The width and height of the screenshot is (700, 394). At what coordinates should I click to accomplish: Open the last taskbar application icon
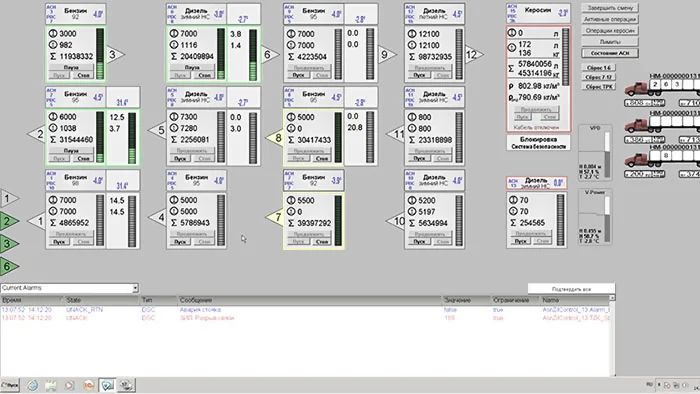126,385
